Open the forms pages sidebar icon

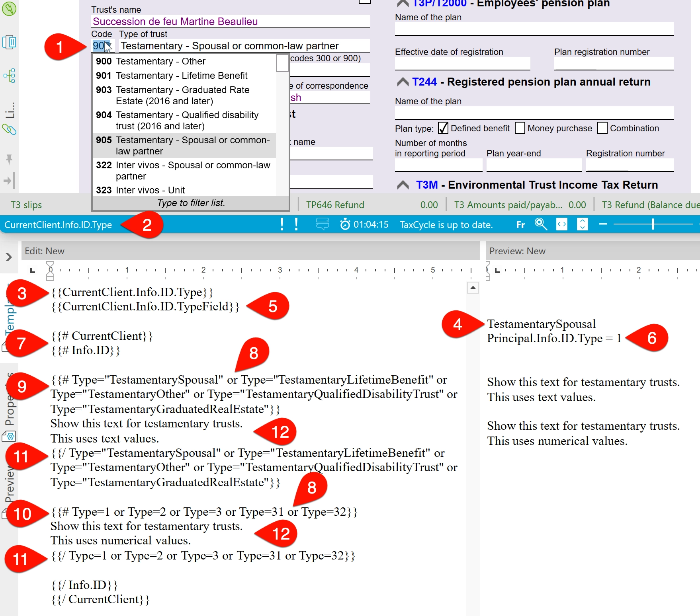(9, 42)
